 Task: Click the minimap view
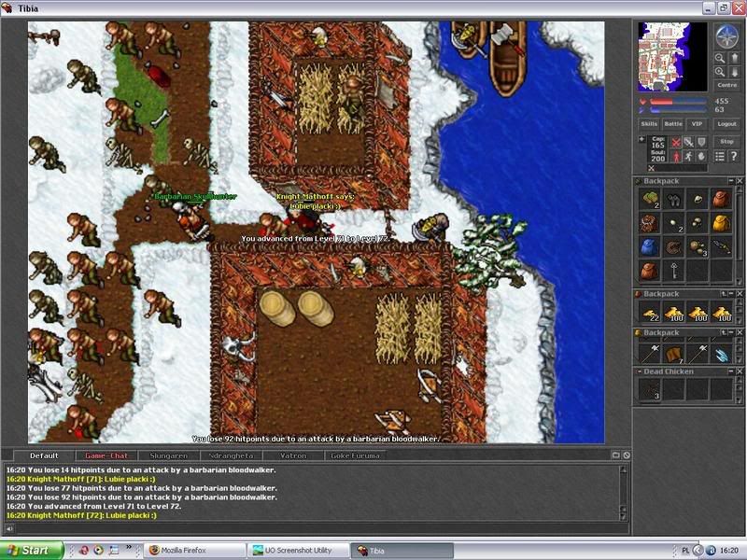tap(672, 57)
